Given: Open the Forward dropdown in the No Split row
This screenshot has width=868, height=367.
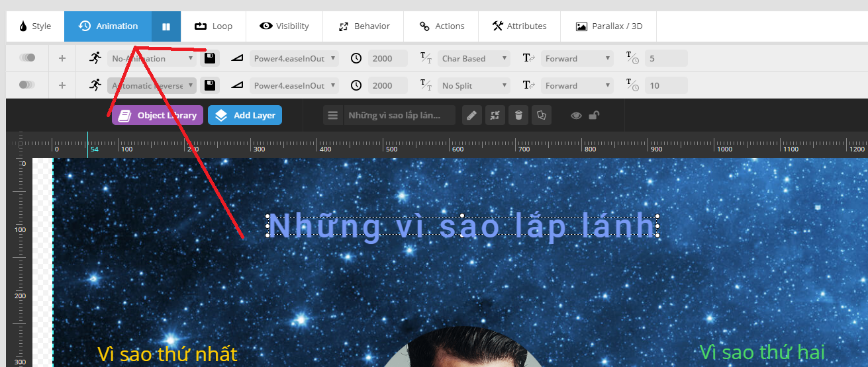Looking at the screenshot, I should 577,85.
